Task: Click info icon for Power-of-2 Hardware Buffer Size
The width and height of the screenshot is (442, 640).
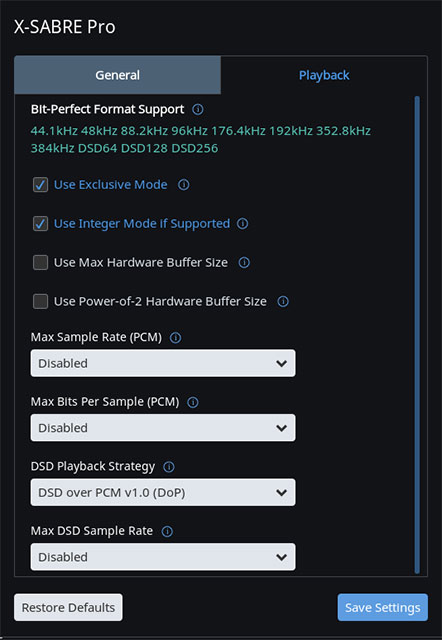Action: 283,302
